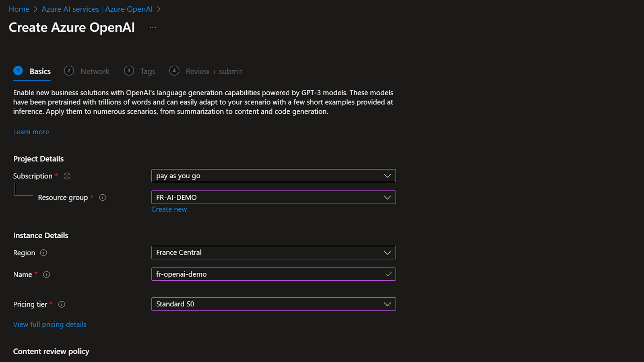
Task: Select the Instance Details heading
Action: tap(41, 236)
